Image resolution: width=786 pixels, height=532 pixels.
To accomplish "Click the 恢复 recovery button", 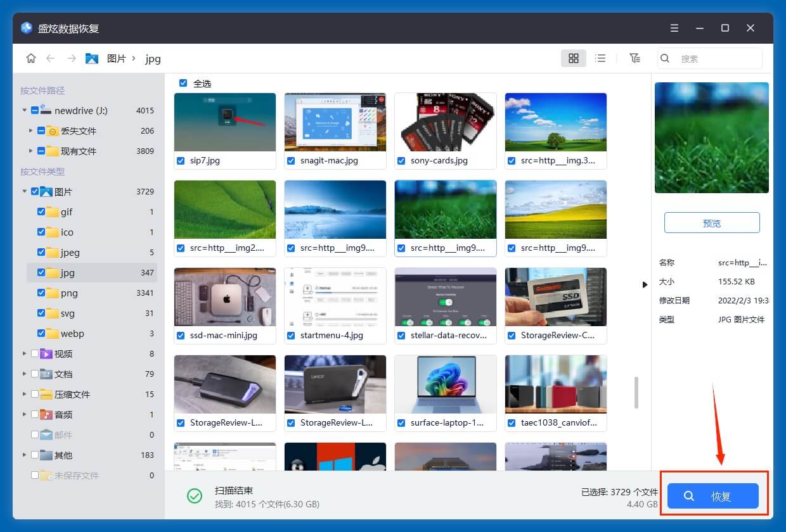I will click(712, 496).
